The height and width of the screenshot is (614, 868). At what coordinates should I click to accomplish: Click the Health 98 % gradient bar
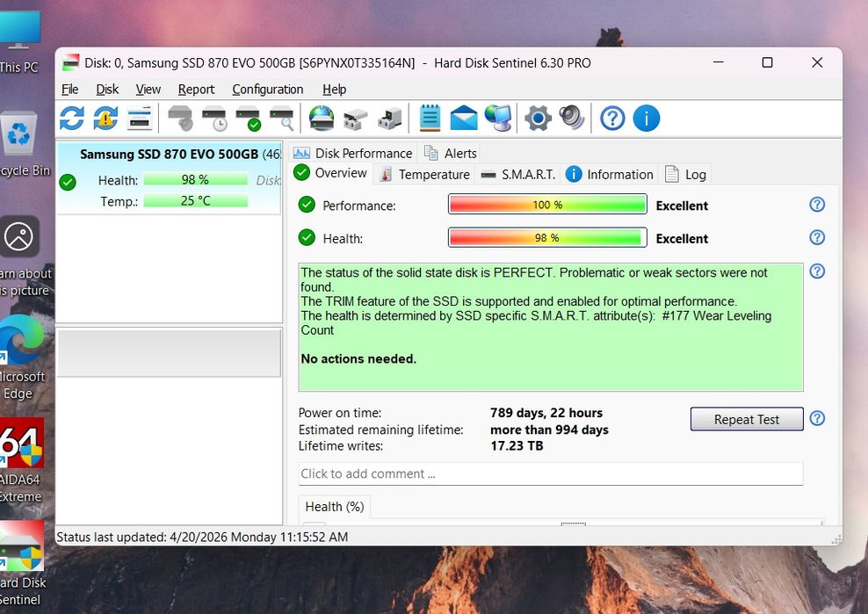click(x=547, y=237)
